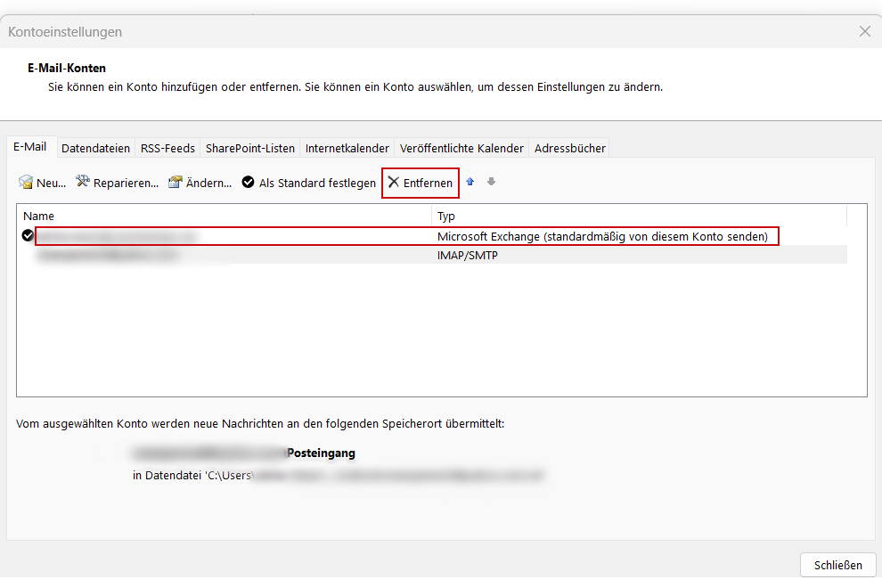Select the E-Mail tab
This screenshot has width=882, height=588.
pos(29,147)
